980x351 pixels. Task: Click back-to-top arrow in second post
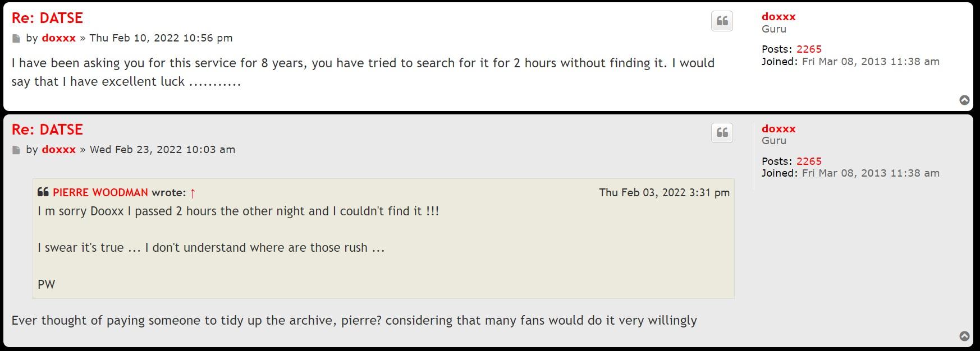point(964,336)
